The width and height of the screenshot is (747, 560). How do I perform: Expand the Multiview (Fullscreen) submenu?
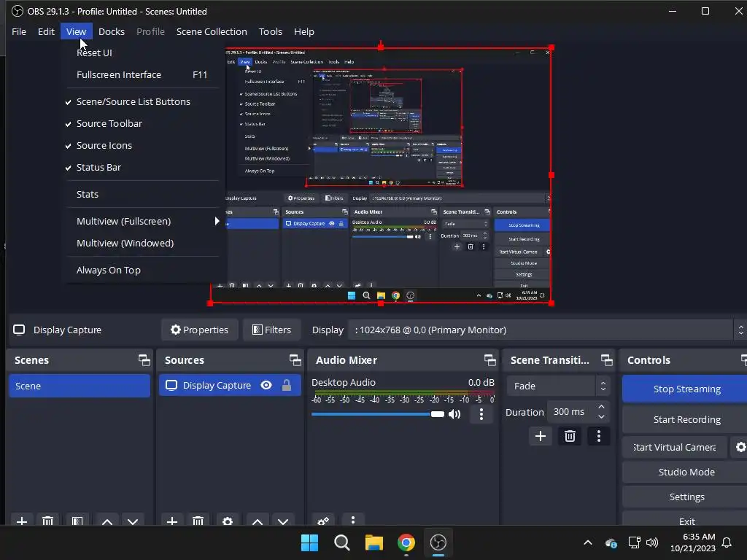(x=143, y=221)
